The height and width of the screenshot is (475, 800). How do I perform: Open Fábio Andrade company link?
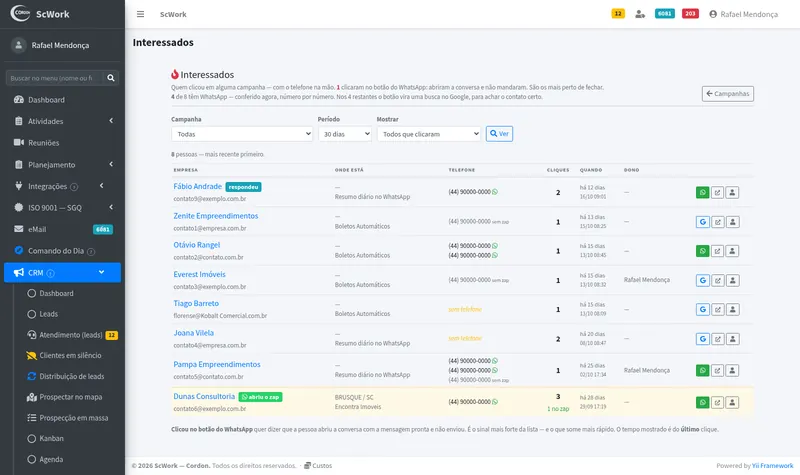197,186
